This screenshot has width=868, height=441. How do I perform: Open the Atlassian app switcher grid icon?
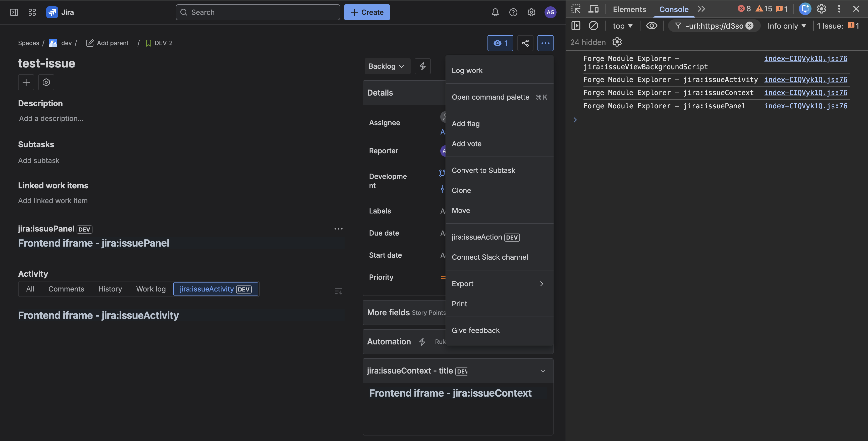pos(32,12)
